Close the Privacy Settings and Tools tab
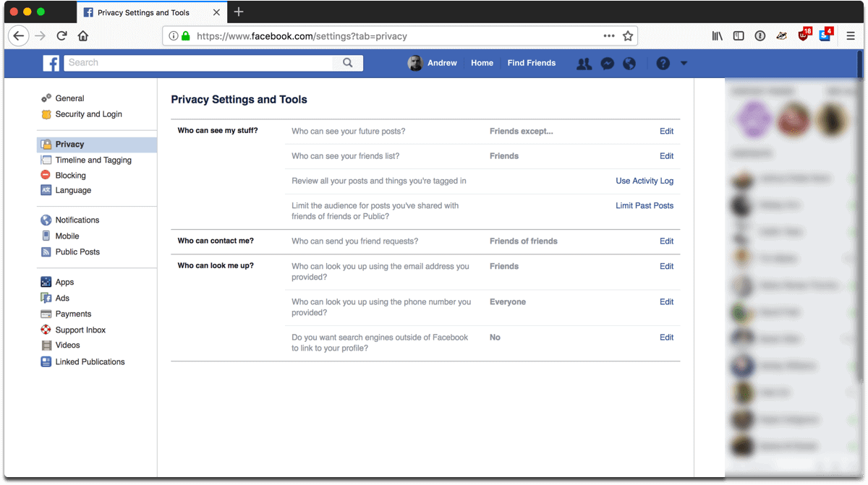 (x=216, y=12)
